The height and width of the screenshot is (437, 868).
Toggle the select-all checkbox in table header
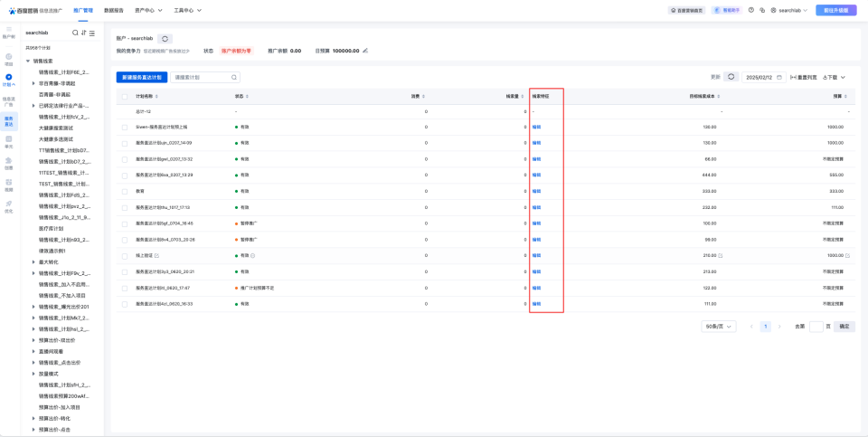[125, 96]
